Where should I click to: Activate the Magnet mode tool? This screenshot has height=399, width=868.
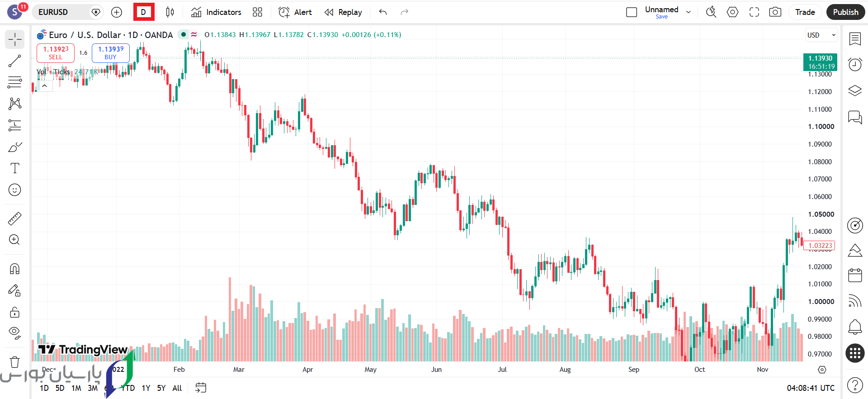click(x=15, y=269)
